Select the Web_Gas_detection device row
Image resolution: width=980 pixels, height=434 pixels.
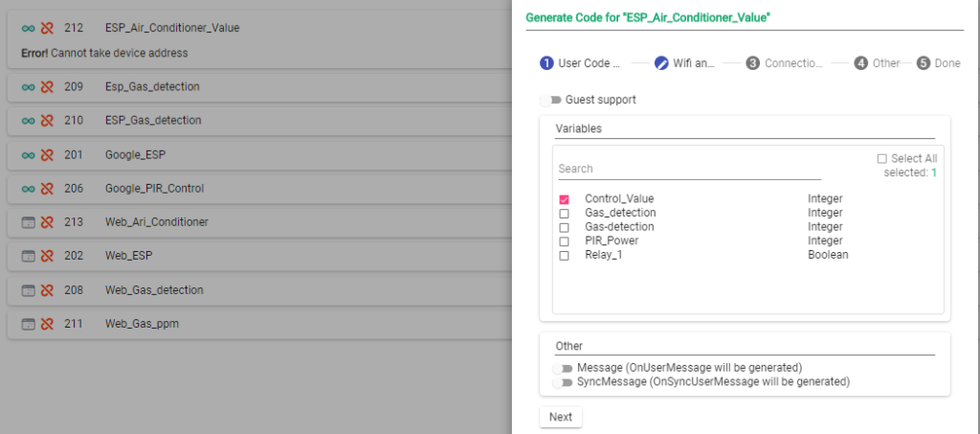[x=153, y=290]
